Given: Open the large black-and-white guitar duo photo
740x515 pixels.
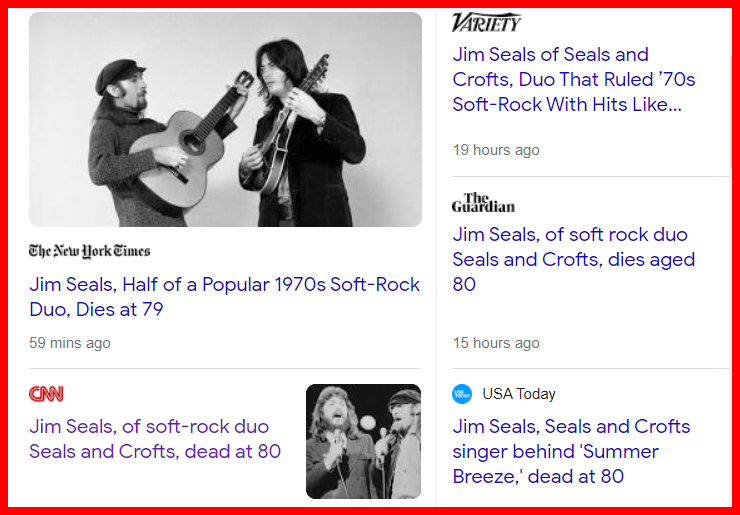Looking at the screenshot, I should pyautogui.click(x=225, y=119).
